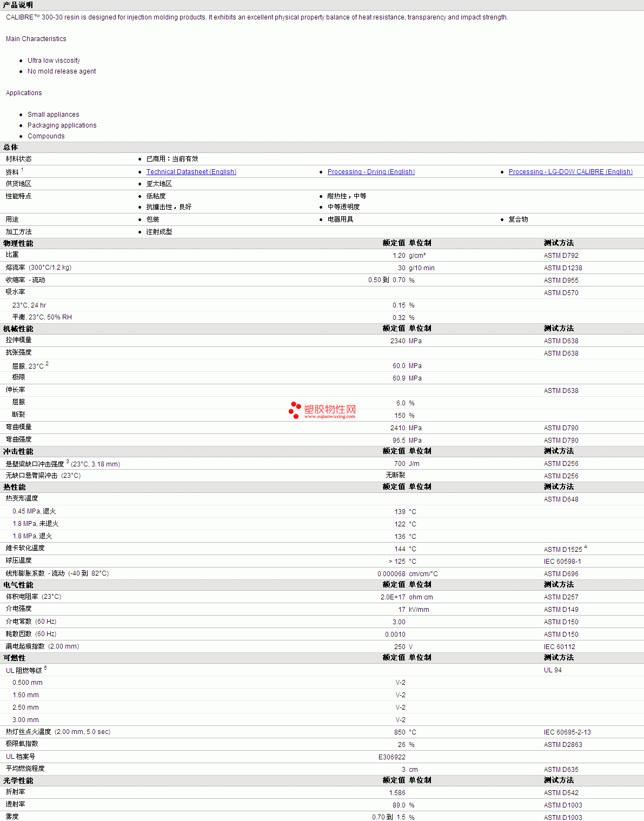The height and width of the screenshot is (821, 644).
Task: Select the '亚大地区' supply region value
Action: coord(159,184)
